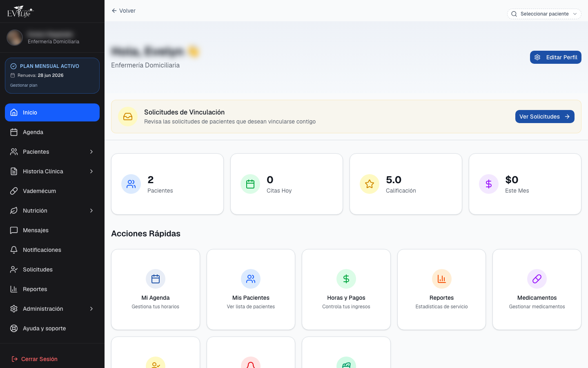This screenshot has width=588, height=368.
Task: Open the user profile avatar
Action: coord(15,38)
